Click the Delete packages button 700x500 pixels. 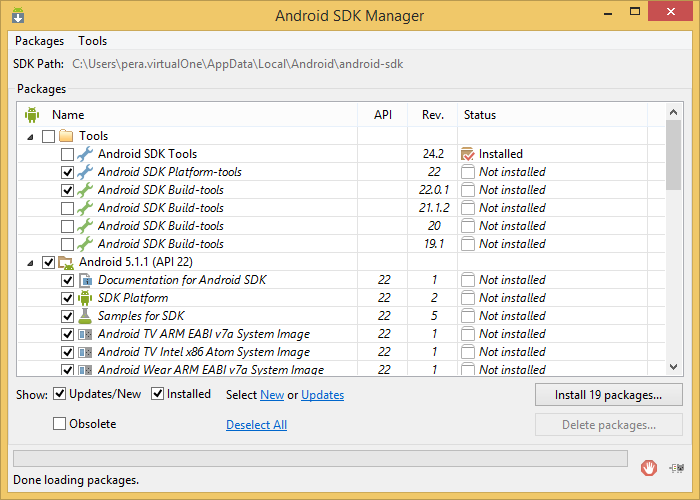pos(608,425)
